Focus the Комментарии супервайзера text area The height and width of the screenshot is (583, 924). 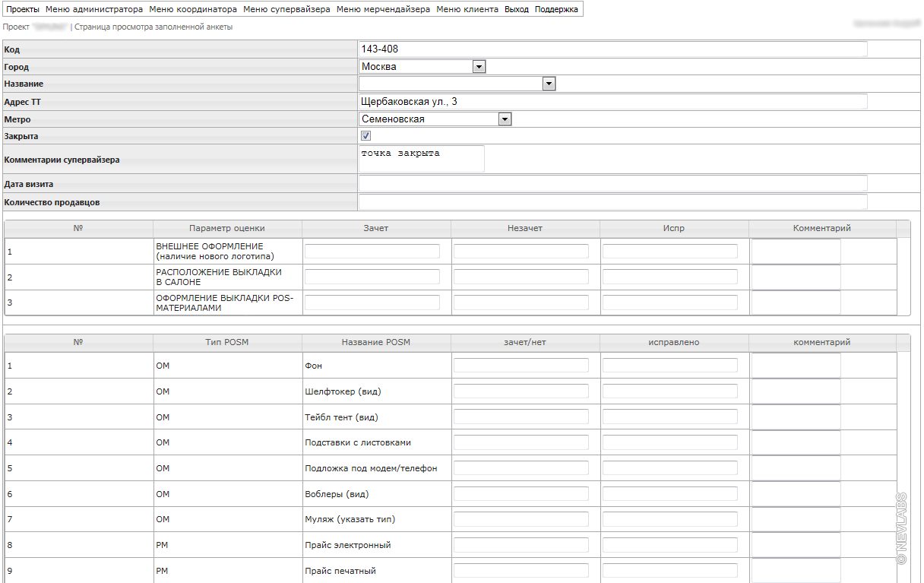point(421,159)
